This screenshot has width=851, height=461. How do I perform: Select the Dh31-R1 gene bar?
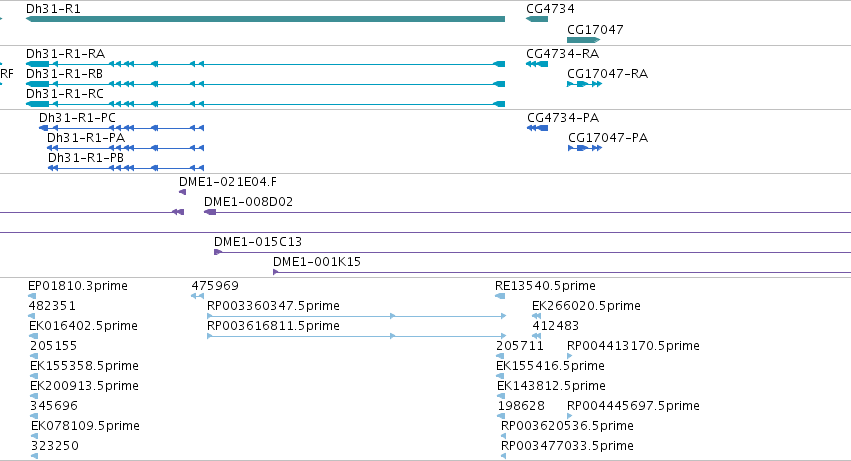pos(265,19)
